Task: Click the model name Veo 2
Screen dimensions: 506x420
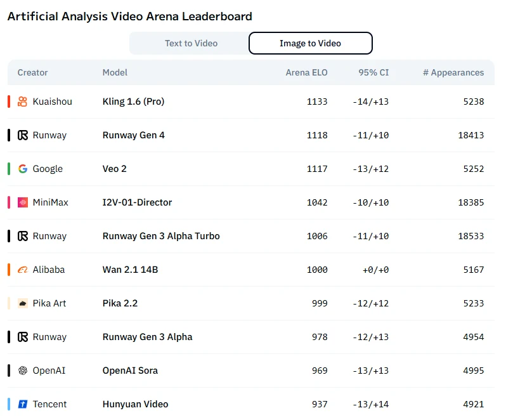Action: click(x=115, y=169)
